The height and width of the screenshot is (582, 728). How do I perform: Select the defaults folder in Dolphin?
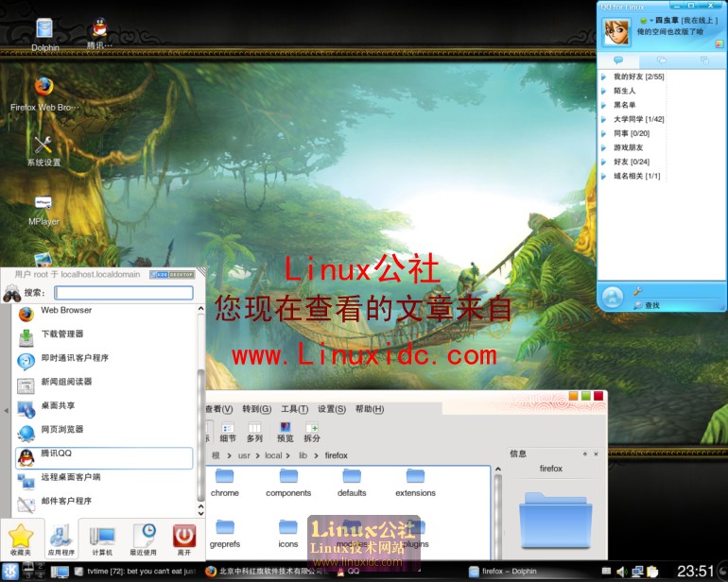coord(352,483)
